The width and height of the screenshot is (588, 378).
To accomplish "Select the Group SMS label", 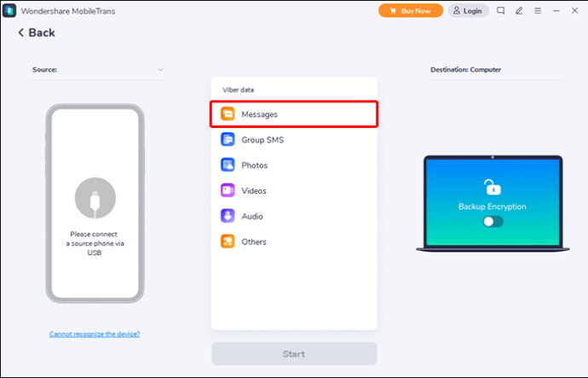I will tap(262, 140).
